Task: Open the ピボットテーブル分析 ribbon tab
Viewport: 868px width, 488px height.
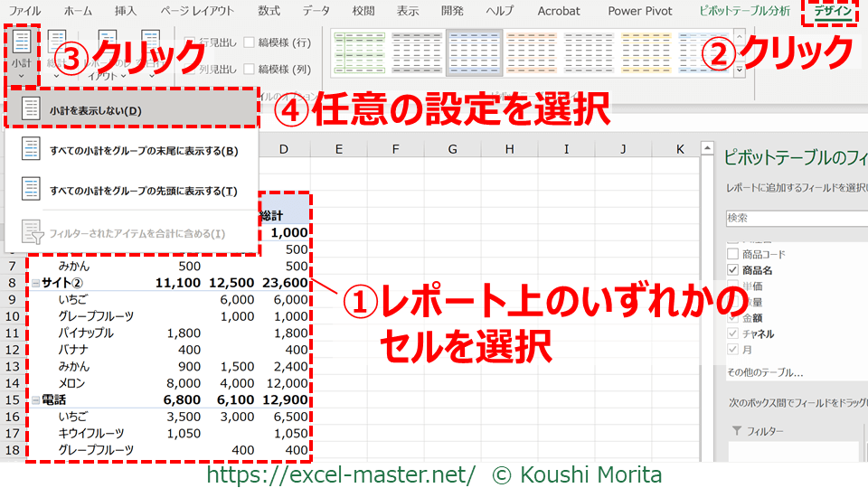Action: tap(744, 11)
